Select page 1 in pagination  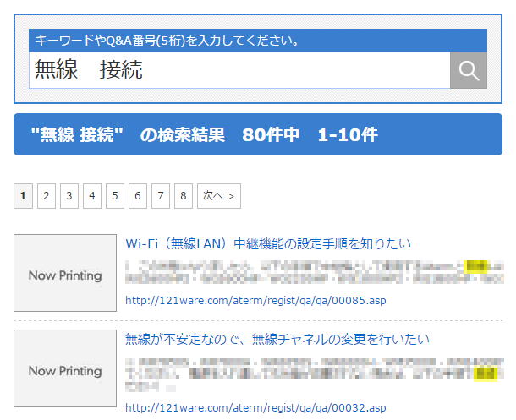(x=24, y=196)
